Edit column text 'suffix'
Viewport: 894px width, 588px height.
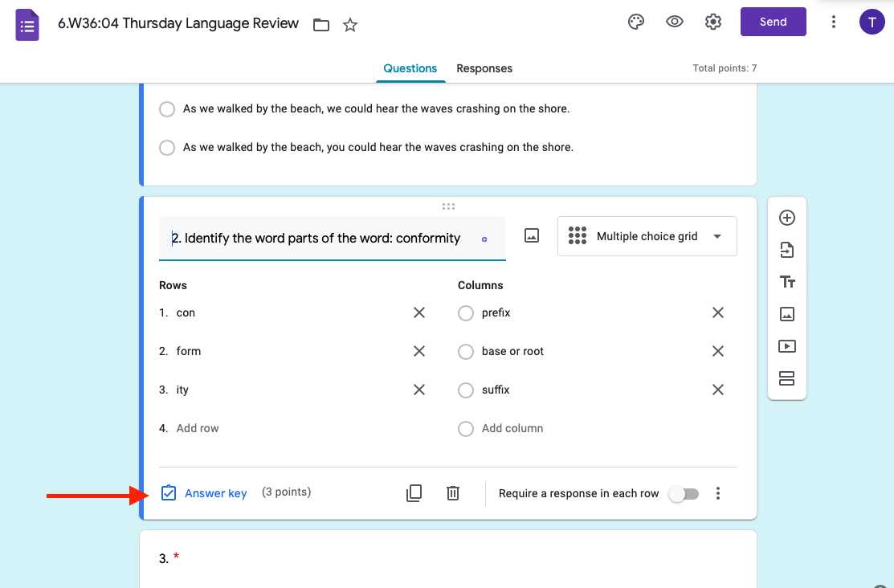coord(496,390)
